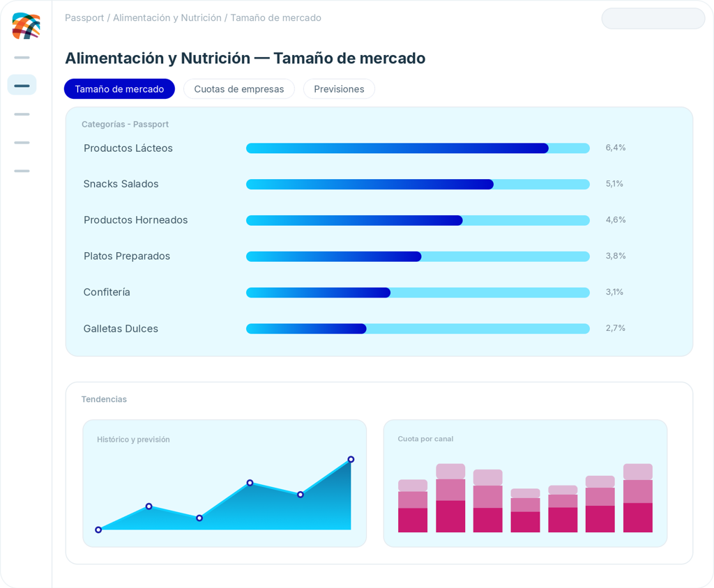Image resolution: width=714 pixels, height=588 pixels.
Task: Select the Productos Horneados progress bar
Action: point(418,220)
